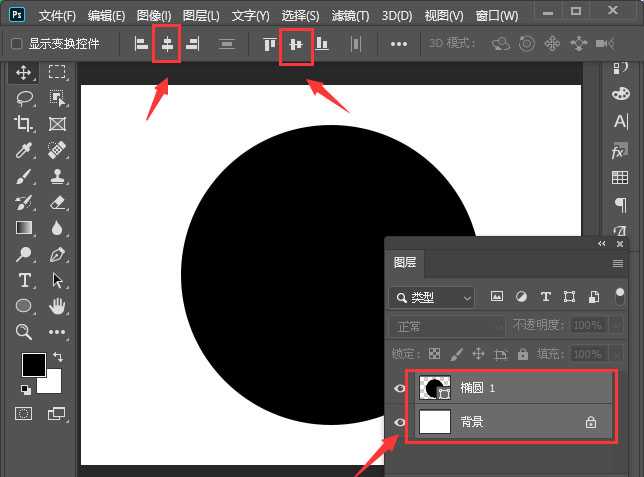Image resolution: width=644 pixels, height=477 pixels.
Task: Open the Layers panel options menu
Action: click(x=618, y=263)
